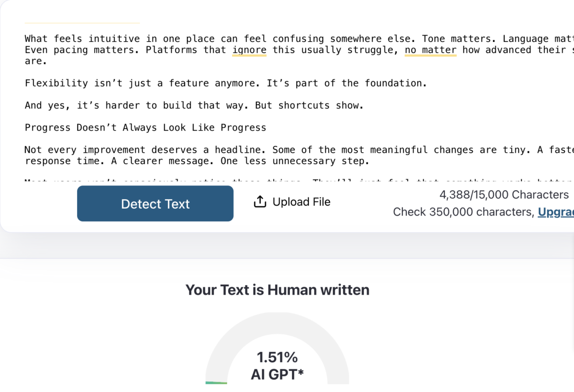Click the upload arrow icon
The width and height of the screenshot is (574, 392).
260,202
